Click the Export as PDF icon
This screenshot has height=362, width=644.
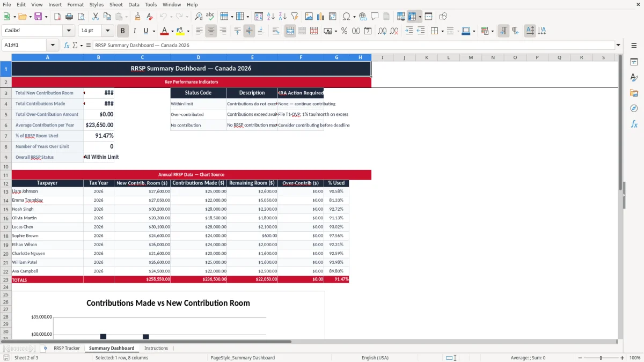57,17
